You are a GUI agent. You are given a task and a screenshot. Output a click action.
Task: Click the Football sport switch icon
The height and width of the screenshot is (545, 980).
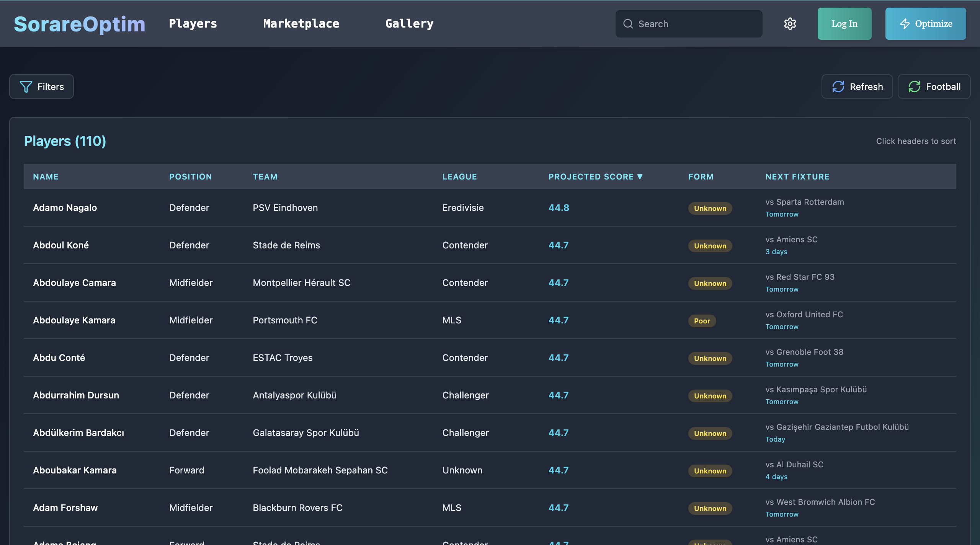point(914,86)
